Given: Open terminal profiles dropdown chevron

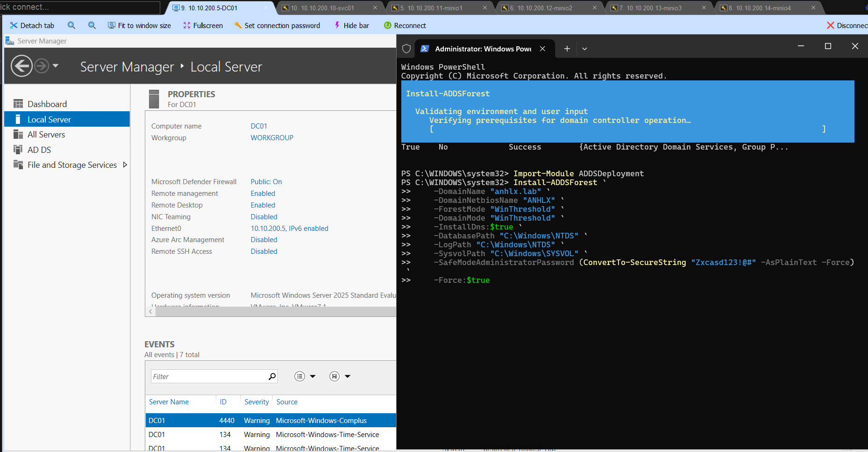Looking at the screenshot, I should point(584,49).
